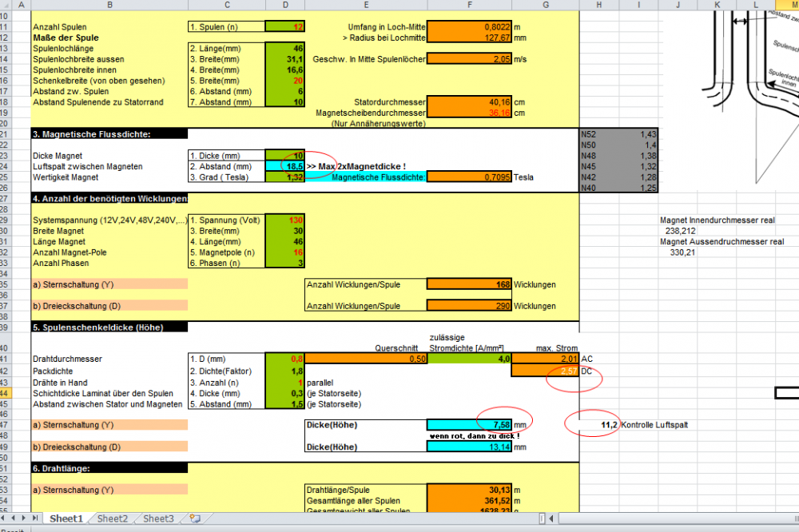
Task: Click the system voltage cell showing 130
Action: [285, 219]
